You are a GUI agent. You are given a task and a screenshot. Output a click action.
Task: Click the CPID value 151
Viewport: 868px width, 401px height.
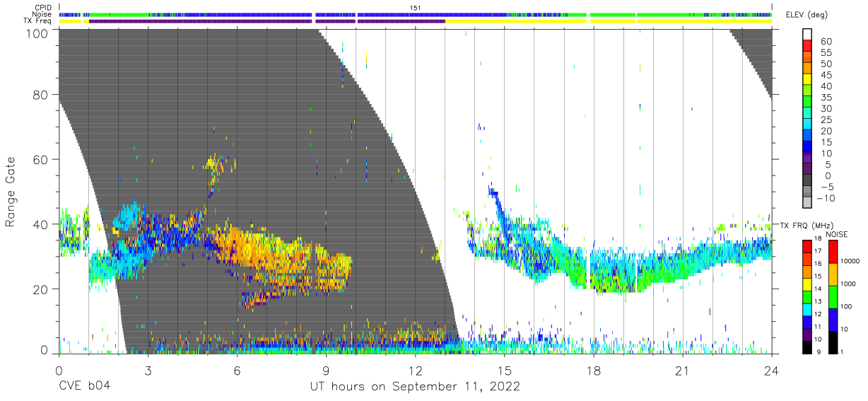415,8
